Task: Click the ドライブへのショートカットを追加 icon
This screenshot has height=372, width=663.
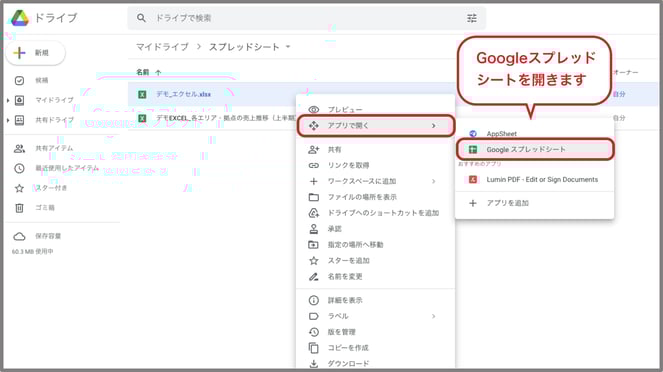Action: click(314, 213)
